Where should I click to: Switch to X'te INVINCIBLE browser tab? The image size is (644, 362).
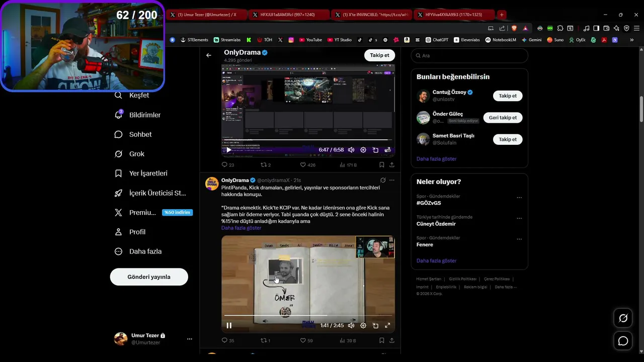[x=373, y=15]
